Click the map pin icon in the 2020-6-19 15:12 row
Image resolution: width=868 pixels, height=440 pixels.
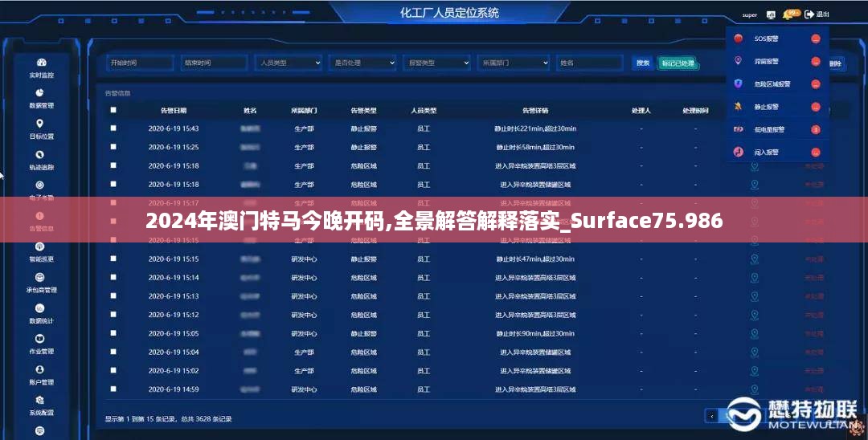[x=754, y=315]
